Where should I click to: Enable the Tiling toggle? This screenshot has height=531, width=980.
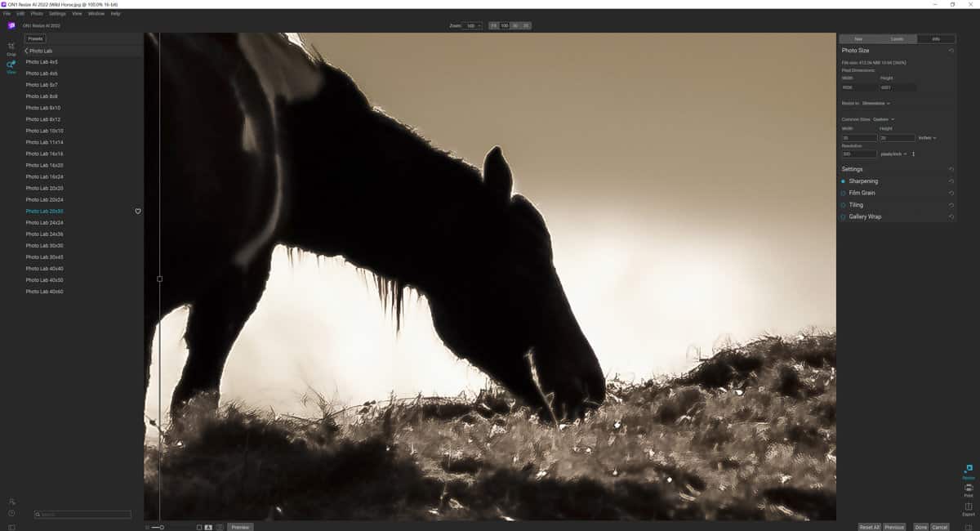coord(844,205)
